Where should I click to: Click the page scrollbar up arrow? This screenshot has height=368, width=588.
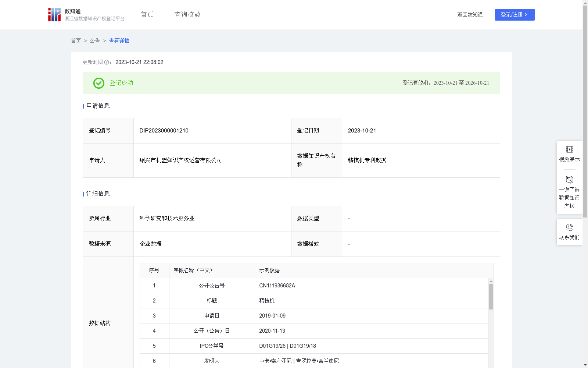585,3
